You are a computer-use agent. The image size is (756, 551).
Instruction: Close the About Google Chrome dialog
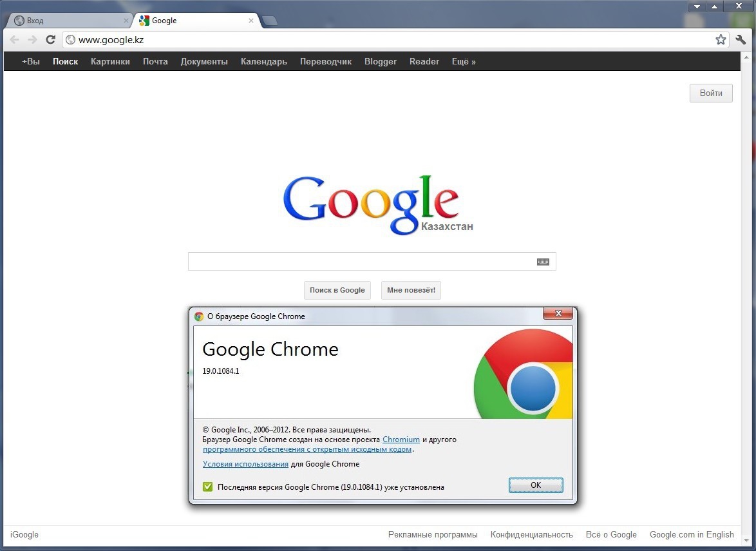[x=558, y=314]
